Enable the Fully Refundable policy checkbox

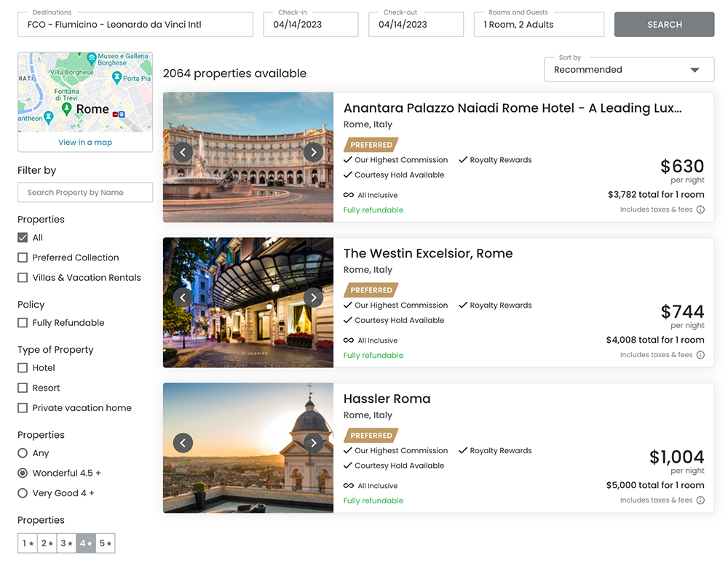23,323
